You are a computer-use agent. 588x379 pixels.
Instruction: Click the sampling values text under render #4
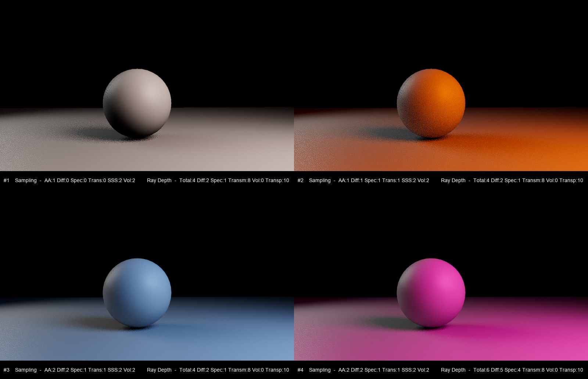coord(384,370)
